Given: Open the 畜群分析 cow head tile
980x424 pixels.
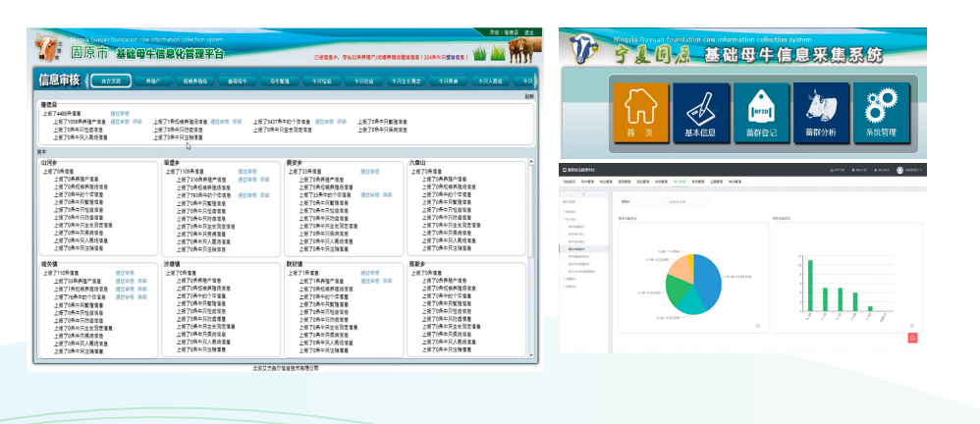Looking at the screenshot, I should click(821, 114).
